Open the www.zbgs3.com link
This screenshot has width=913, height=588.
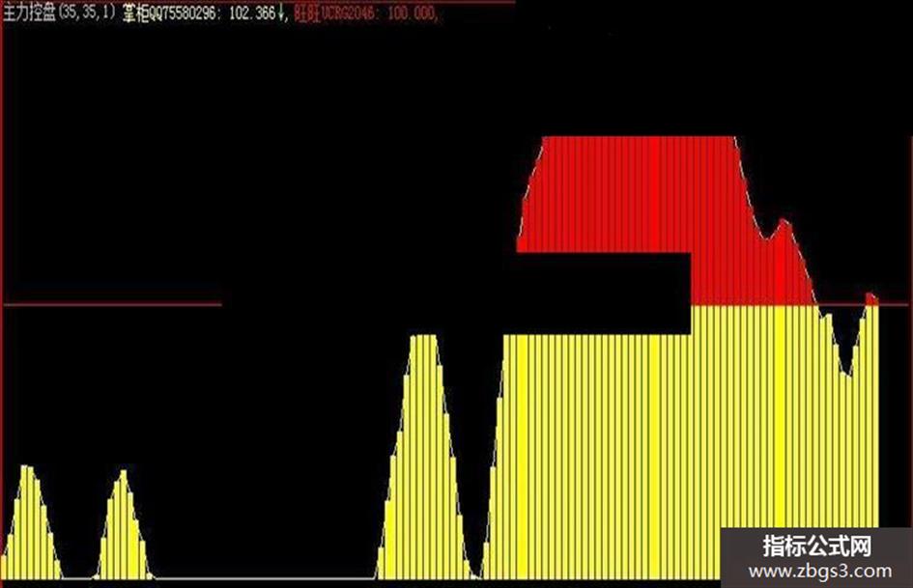[819, 572]
